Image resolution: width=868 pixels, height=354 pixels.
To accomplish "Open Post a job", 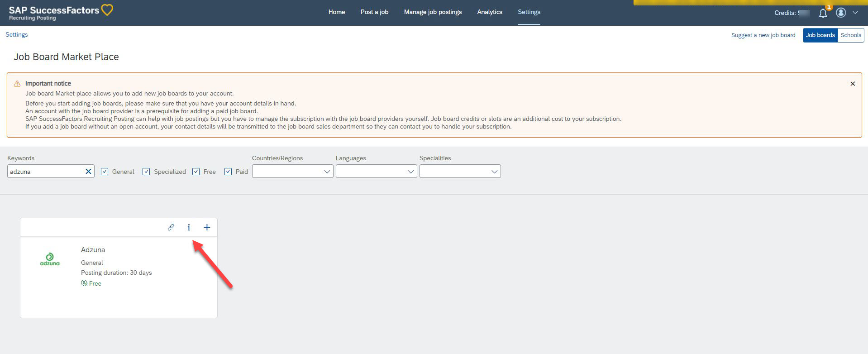I will (374, 12).
